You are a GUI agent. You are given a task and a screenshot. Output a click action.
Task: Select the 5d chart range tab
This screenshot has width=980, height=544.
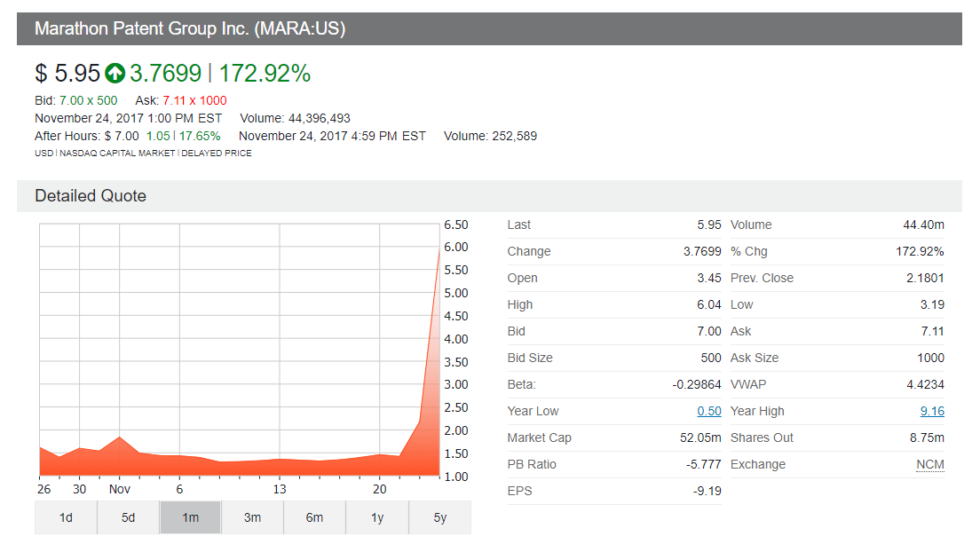pos(128,517)
